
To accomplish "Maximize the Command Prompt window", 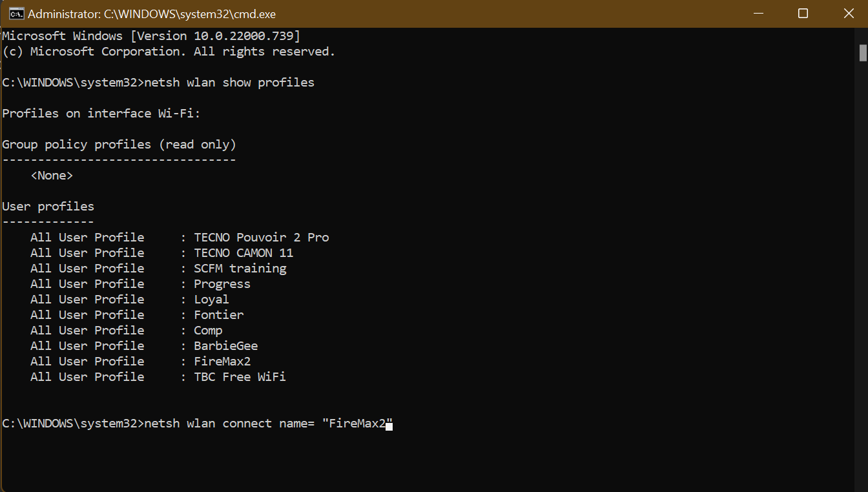I will pos(803,14).
